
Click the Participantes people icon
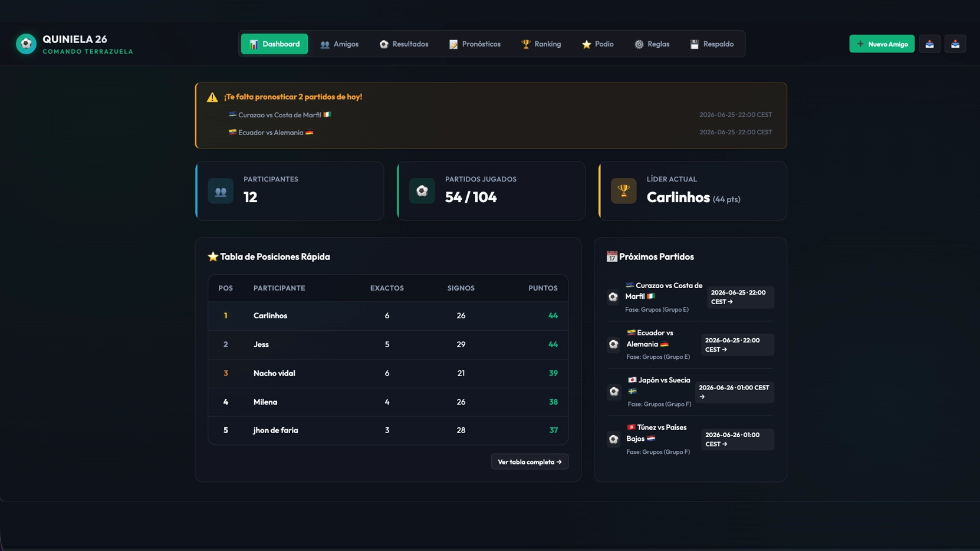click(x=221, y=191)
